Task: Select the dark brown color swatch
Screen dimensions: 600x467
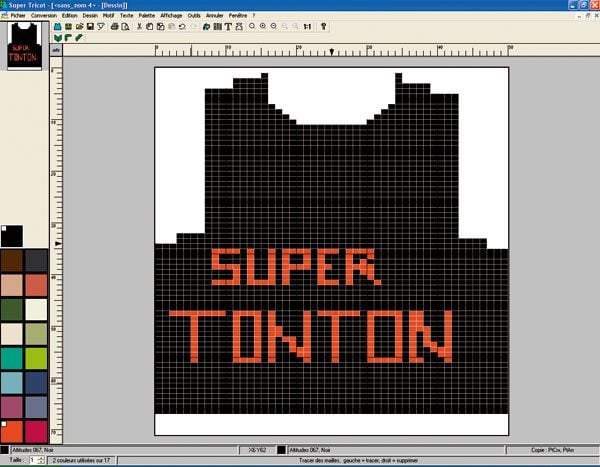Action: [x=12, y=260]
